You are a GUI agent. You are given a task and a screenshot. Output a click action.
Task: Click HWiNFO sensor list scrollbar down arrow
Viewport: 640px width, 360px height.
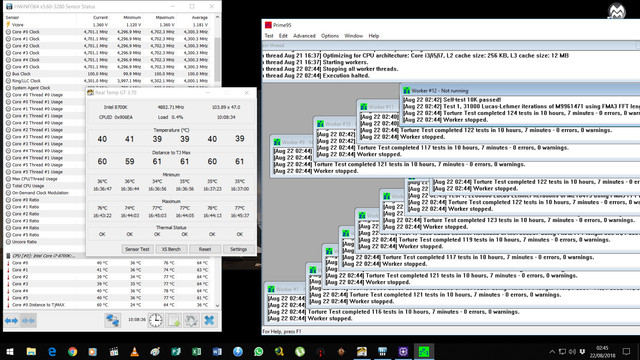(217, 305)
